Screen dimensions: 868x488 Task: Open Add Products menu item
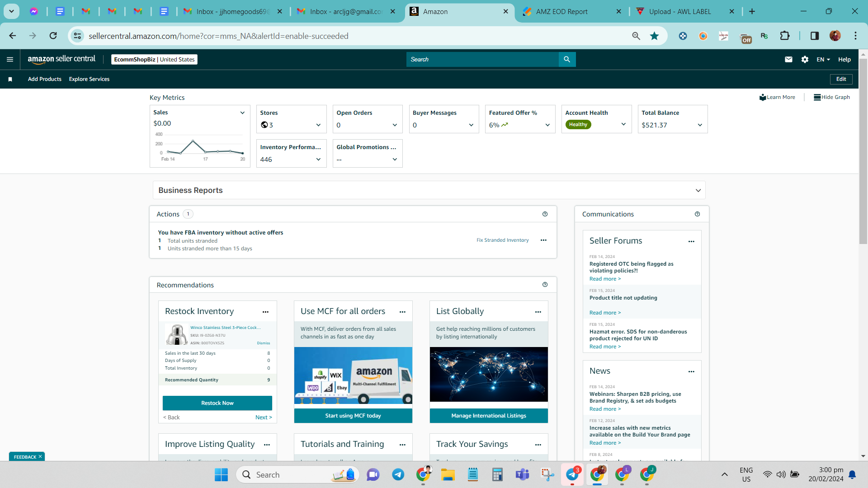tap(45, 79)
